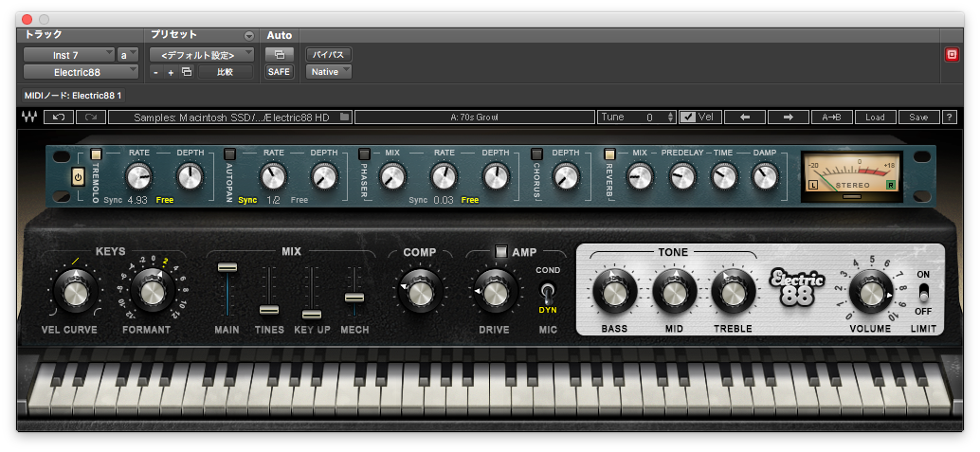Open sample folder browser icon
The height and width of the screenshot is (452, 980).
pyautogui.click(x=344, y=117)
